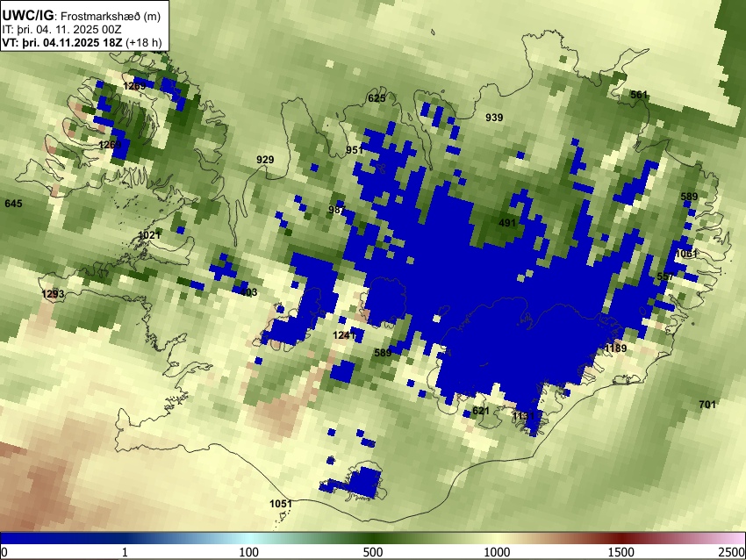Screen dimensions: 746x560
Task: Click the map value 929
Action: (265, 160)
